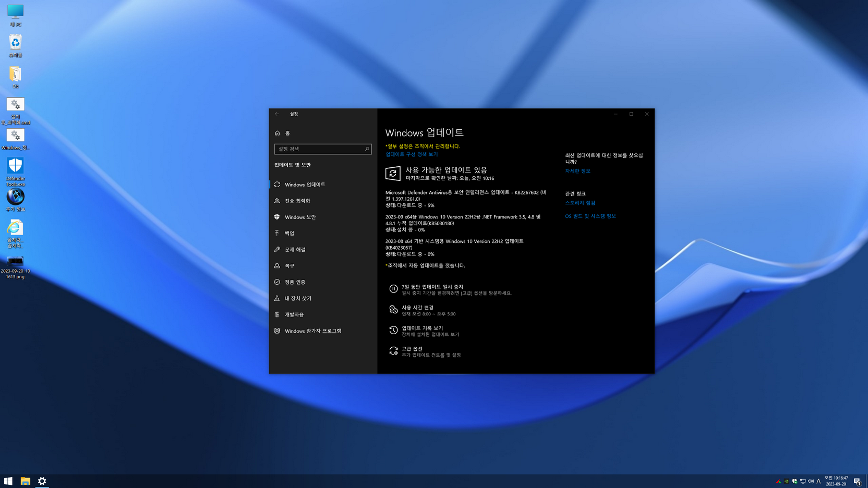This screenshot has width=868, height=488.
Task: Toggle the IME input mode A indicator
Action: point(818,481)
